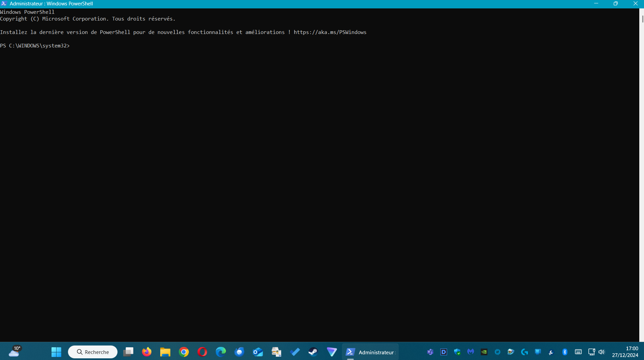Launch Microsoft Edge from the taskbar

click(x=221, y=352)
